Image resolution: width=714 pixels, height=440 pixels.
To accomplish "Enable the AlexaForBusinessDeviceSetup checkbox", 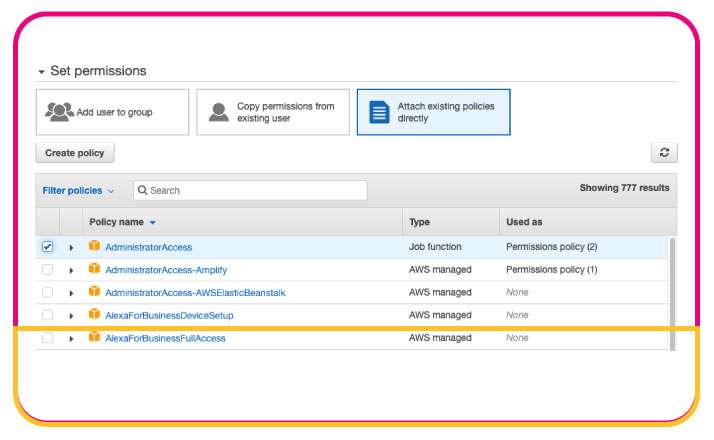I will point(47,315).
